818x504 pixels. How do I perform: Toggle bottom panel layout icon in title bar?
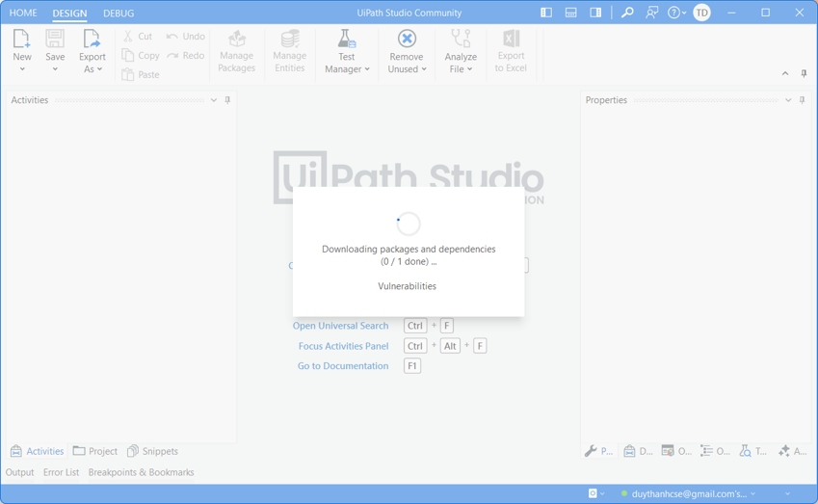[x=570, y=13]
